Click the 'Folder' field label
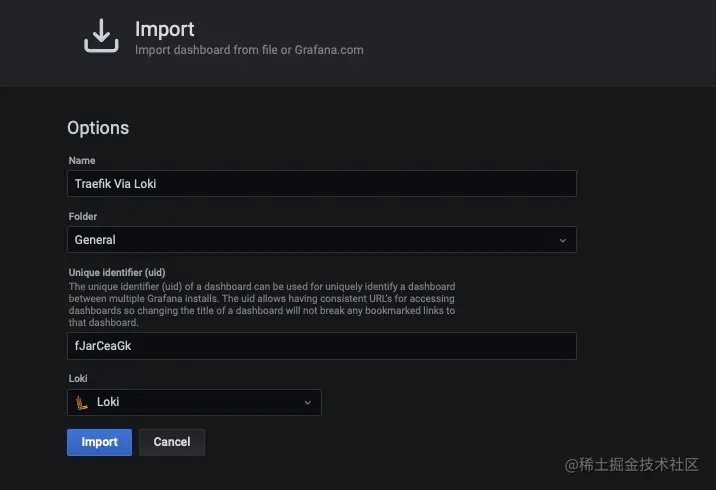The height and width of the screenshot is (490, 716). coord(83,216)
